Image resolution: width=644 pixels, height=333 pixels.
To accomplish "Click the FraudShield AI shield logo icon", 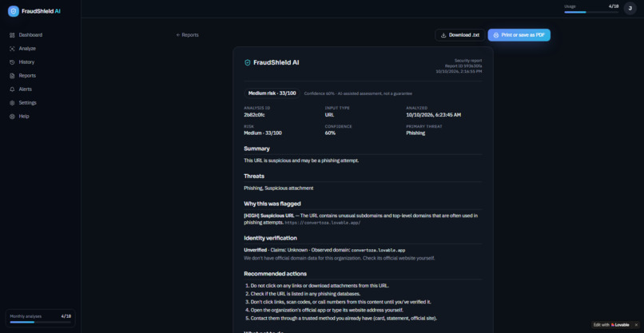I will (13, 11).
